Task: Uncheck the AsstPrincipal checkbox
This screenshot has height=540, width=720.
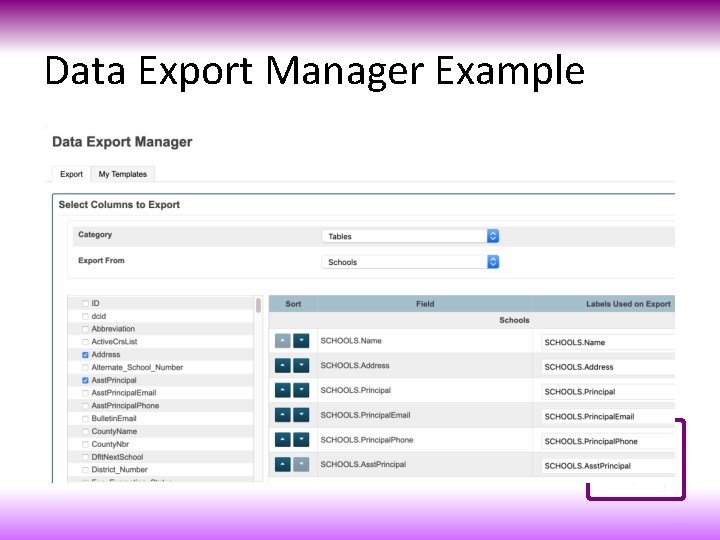Action: click(85, 381)
